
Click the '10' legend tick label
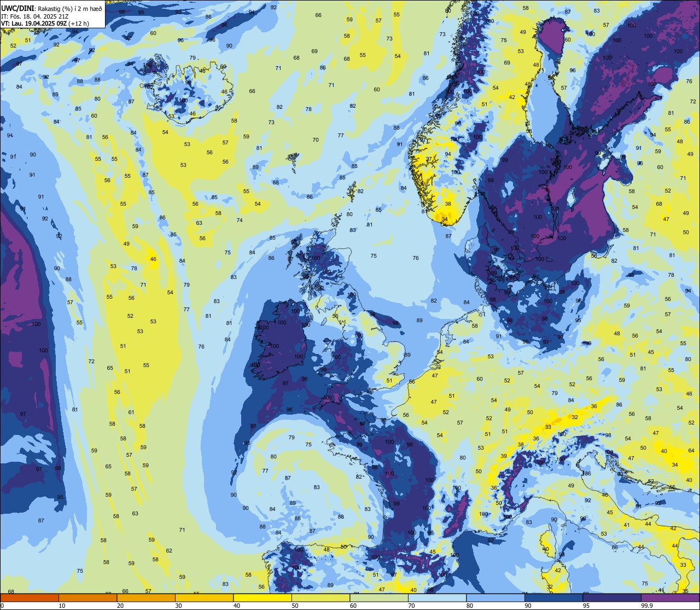tap(62, 606)
